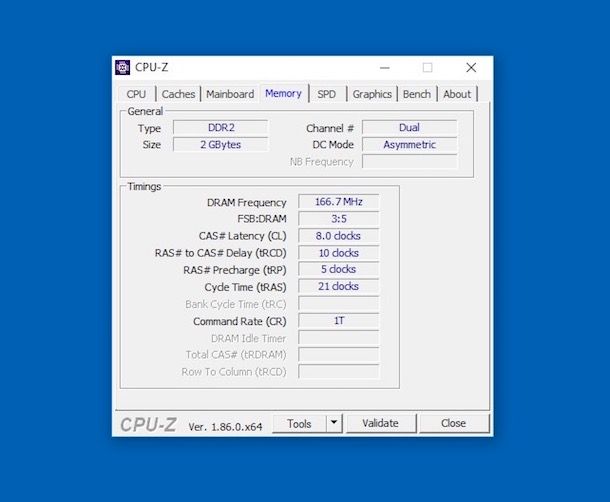Screen dimensions: 610x502
Task: Click the empty Bank Cycle Time field
Action: [x=339, y=304]
